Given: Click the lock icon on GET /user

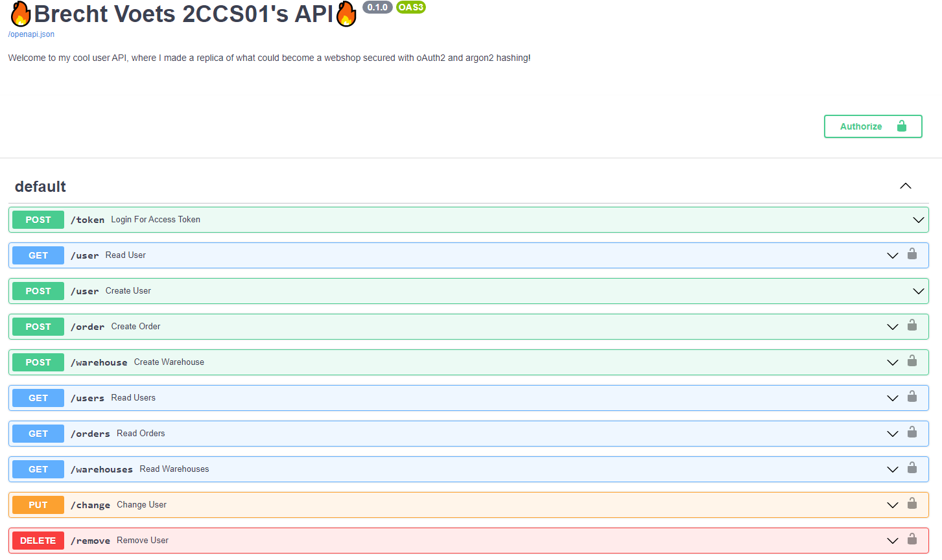Looking at the screenshot, I should [x=912, y=255].
